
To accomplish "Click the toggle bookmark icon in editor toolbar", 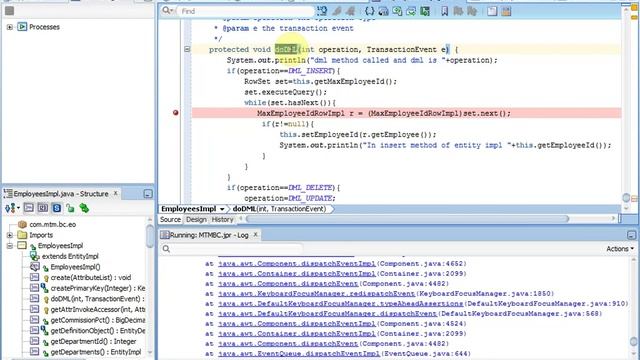I will 444,11.
